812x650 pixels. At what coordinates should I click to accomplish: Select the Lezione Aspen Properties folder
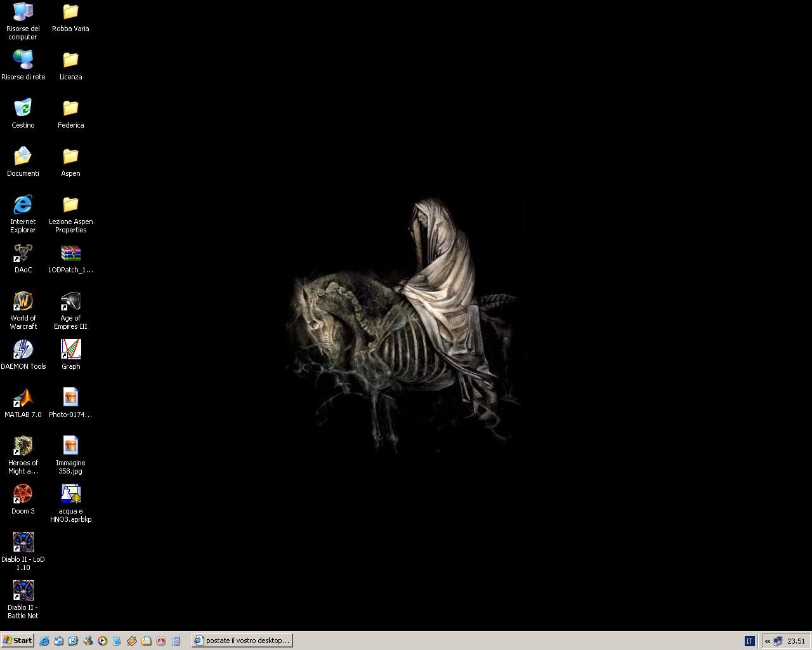70,214
